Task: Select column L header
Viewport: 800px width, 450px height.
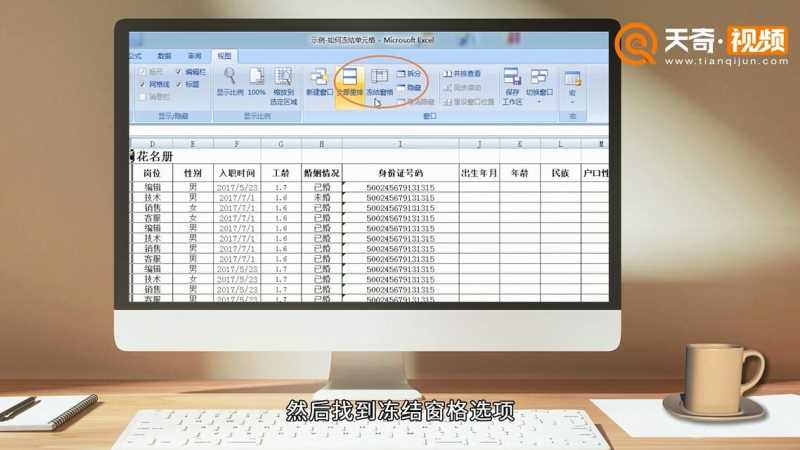Action: point(560,144)
